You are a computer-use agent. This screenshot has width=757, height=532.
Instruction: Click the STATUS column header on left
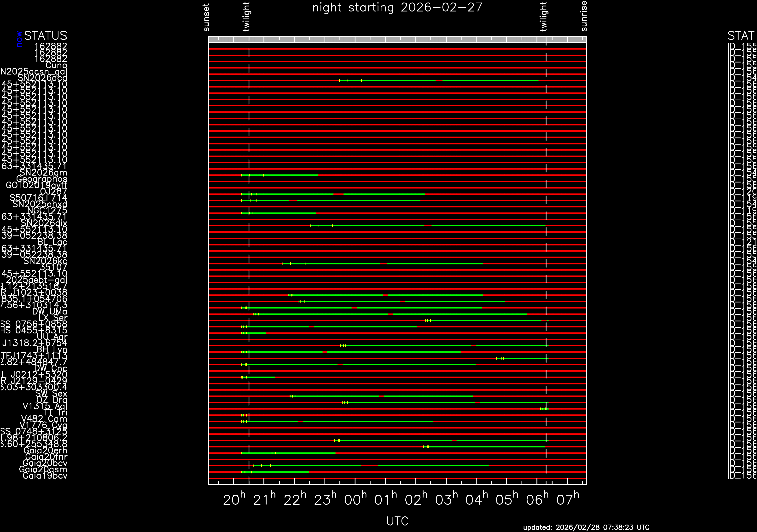(x=46, y=36)
